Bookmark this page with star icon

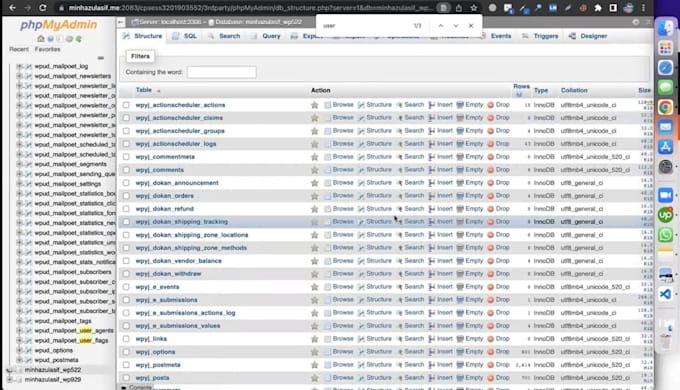point(474,8)
